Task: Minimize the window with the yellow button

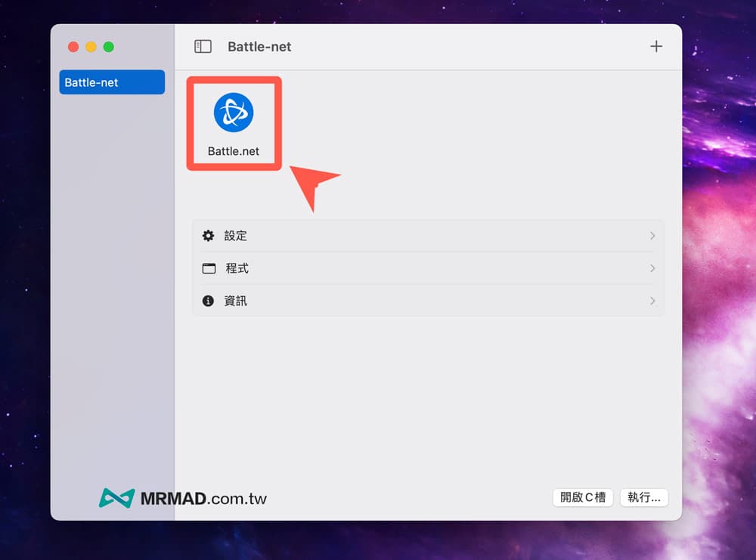Action: coord(91,47)
